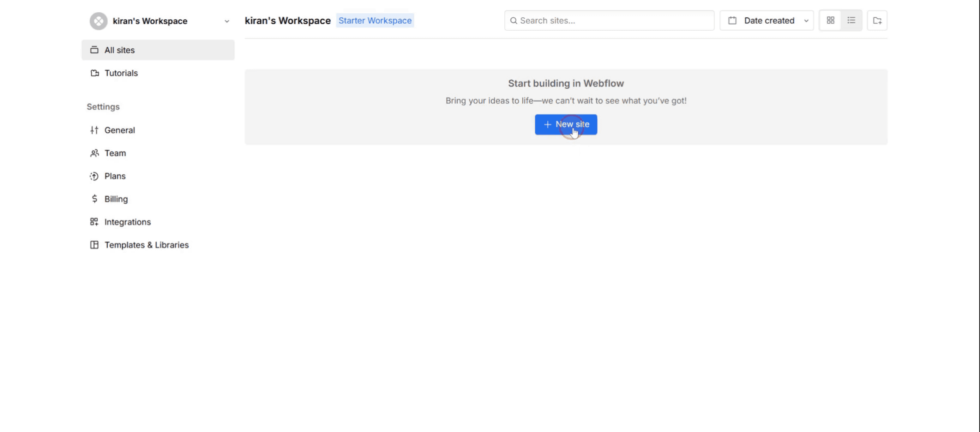Create a new folder with folder-plus icon

[x=877, y=20]
